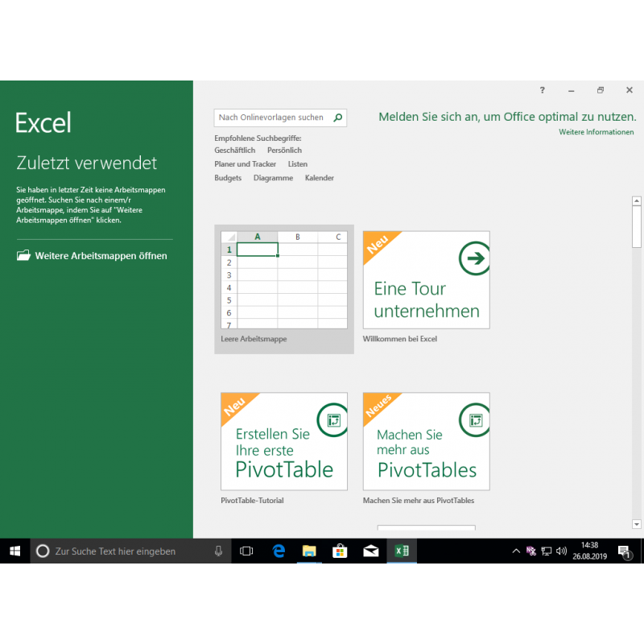
Task: Click the microphone icon in taskbar search
Action: (218, 551)
